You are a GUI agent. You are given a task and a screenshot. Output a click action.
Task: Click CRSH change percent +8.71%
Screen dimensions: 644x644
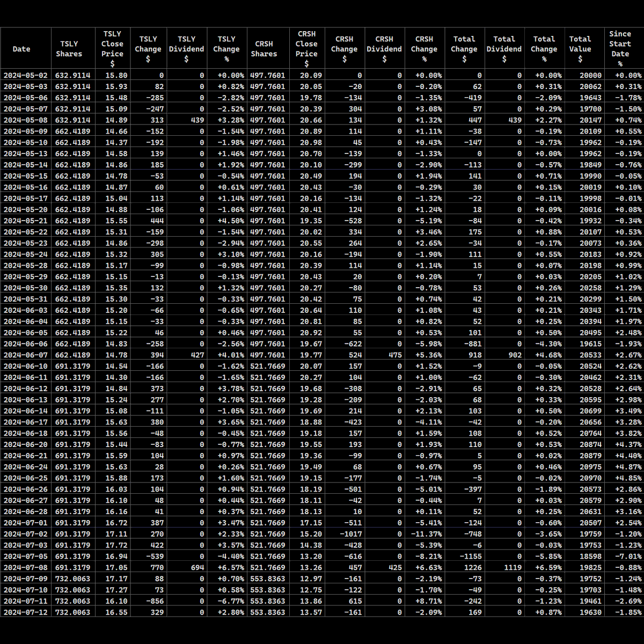pyautogui.click(x=429, y=601)
